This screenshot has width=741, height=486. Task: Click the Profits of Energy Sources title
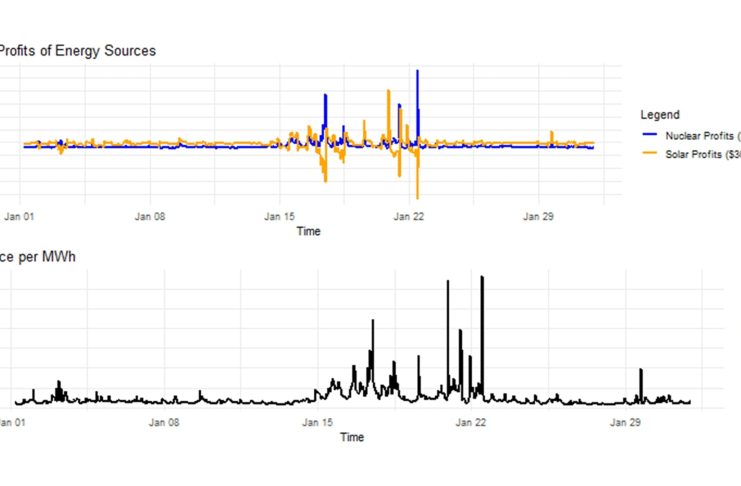click(78, 50)
